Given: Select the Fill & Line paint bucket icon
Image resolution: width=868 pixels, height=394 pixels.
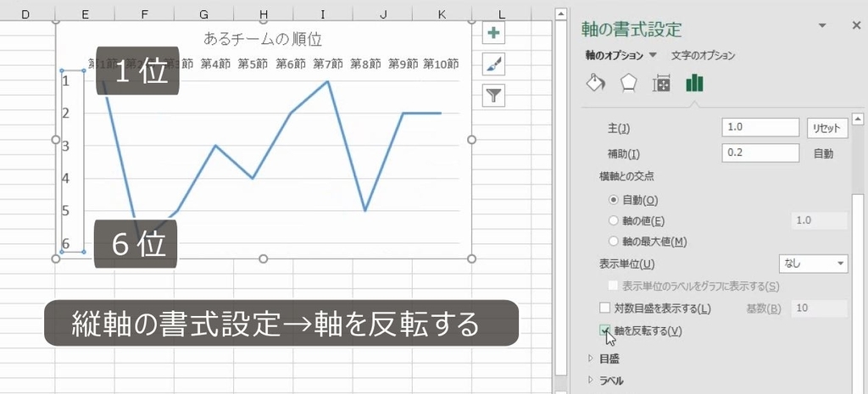Looking at the screenshot, I should coord(596,83).
